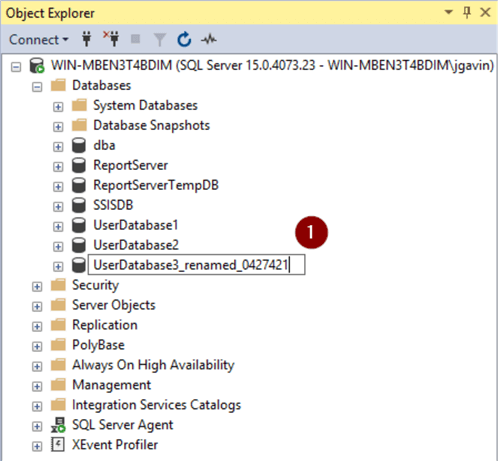Close the Object Explorer panel
Viewport: 498px width, 461px height.
pyautogui.click(x=485, y=13)
